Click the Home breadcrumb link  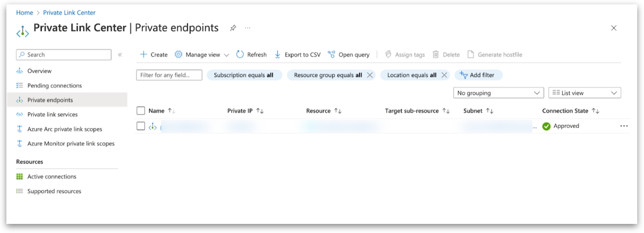click(x=25, y=13)
